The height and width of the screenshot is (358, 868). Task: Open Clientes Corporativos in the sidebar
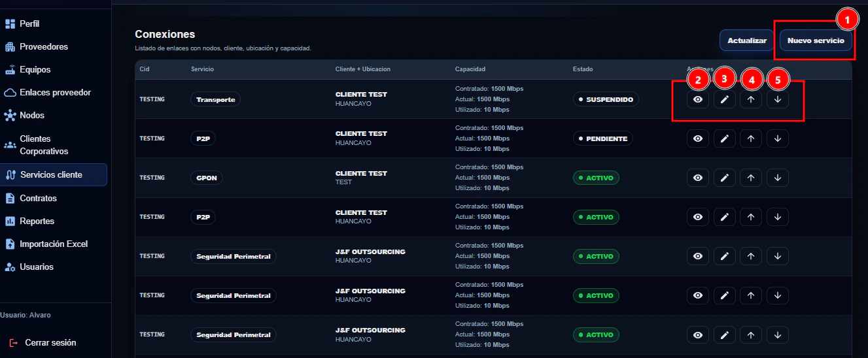point(54,145)
